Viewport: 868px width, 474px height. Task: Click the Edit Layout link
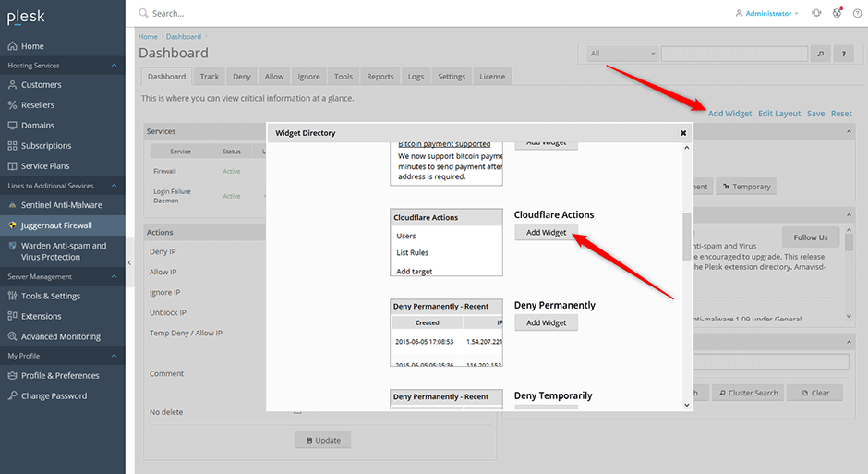click(779, 114)
